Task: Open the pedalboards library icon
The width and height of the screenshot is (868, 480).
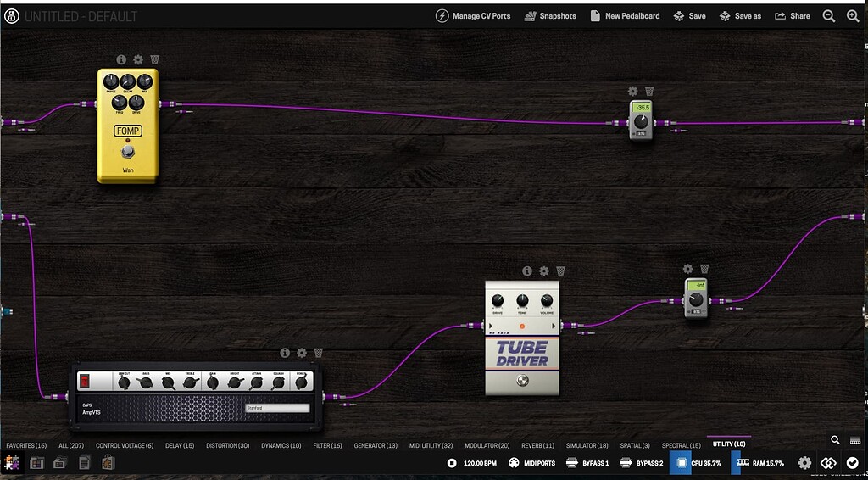Action: pos(36,463)
